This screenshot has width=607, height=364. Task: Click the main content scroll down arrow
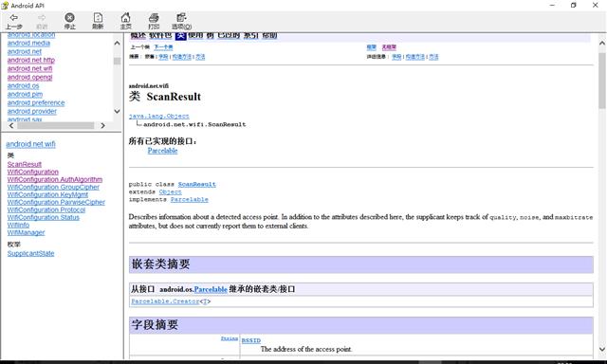pos(602,349)
